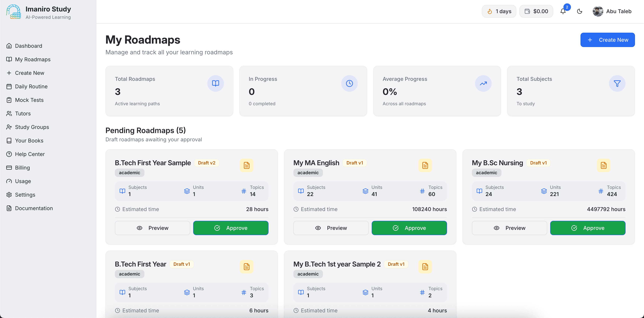This screenshot has height=318, width=644.
Task: Open Daily Routine from the sidebar
Action: pyautogui.click(x=31, y=86)
